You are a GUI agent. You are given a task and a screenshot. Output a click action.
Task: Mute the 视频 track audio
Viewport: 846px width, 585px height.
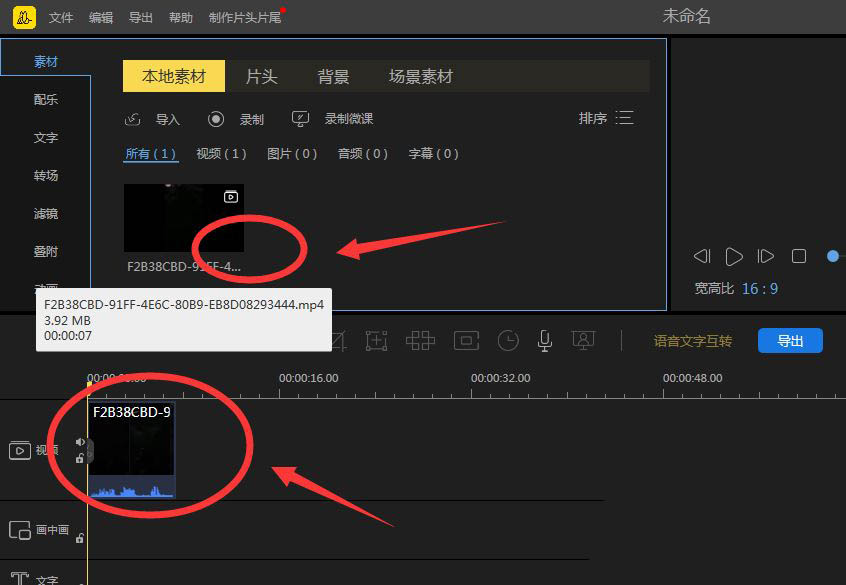click(x=80, y=442)
